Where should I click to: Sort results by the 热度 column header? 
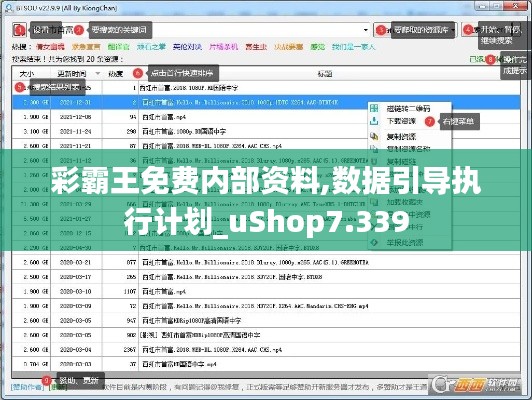point(115,74)
